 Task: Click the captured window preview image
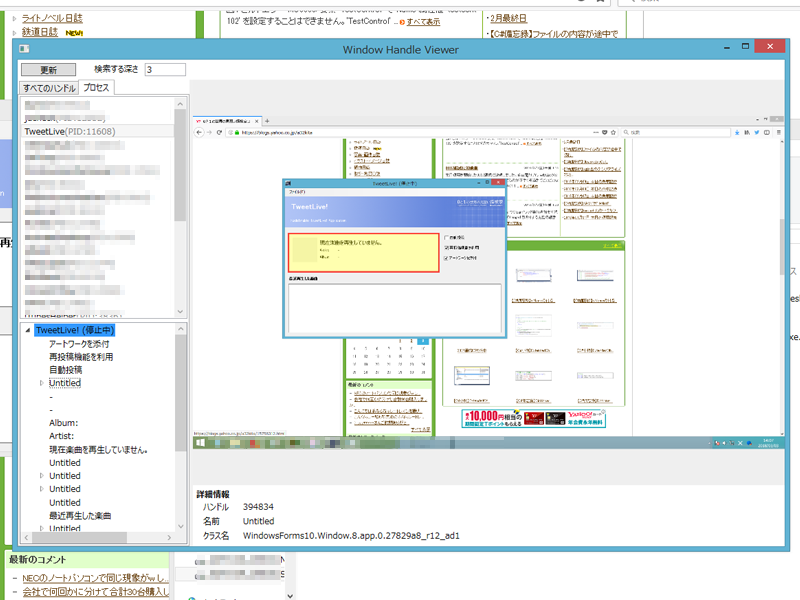click(x=488, y=282)
